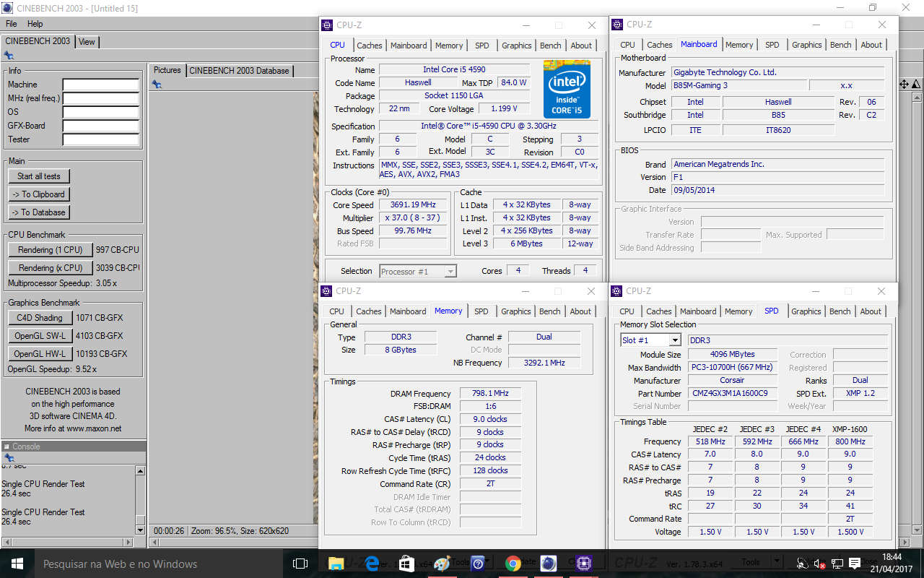Open the network icon in the system tray
924x578 pixels.
(x=837, y=564)
